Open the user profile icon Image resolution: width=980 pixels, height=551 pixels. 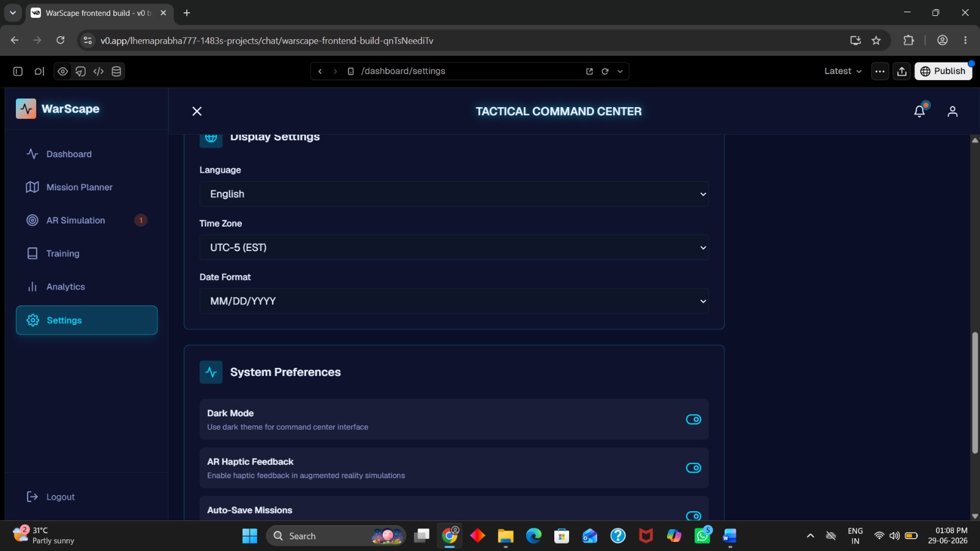click(952, 111)
